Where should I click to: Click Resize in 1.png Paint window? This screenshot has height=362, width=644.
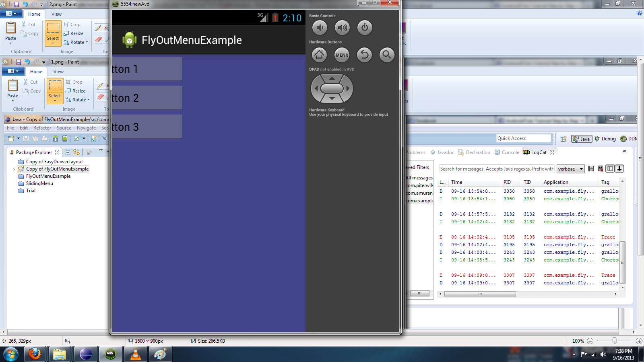(x=76, y=91)
